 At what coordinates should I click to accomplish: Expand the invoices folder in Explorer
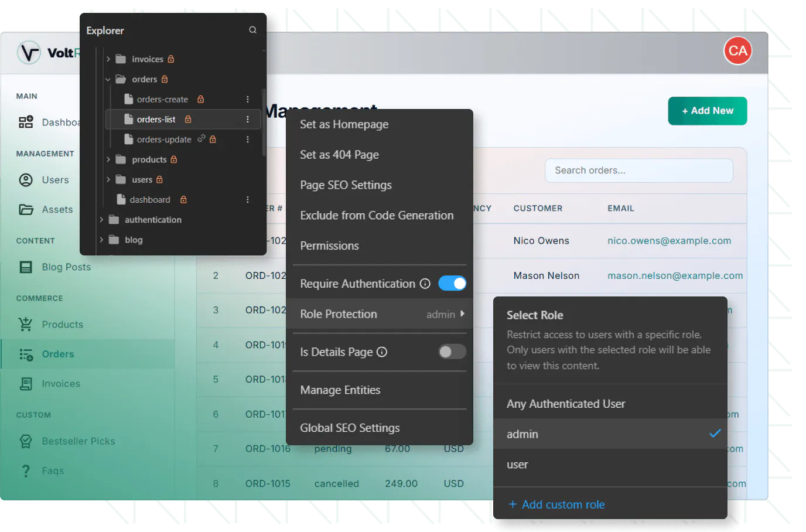108,59
